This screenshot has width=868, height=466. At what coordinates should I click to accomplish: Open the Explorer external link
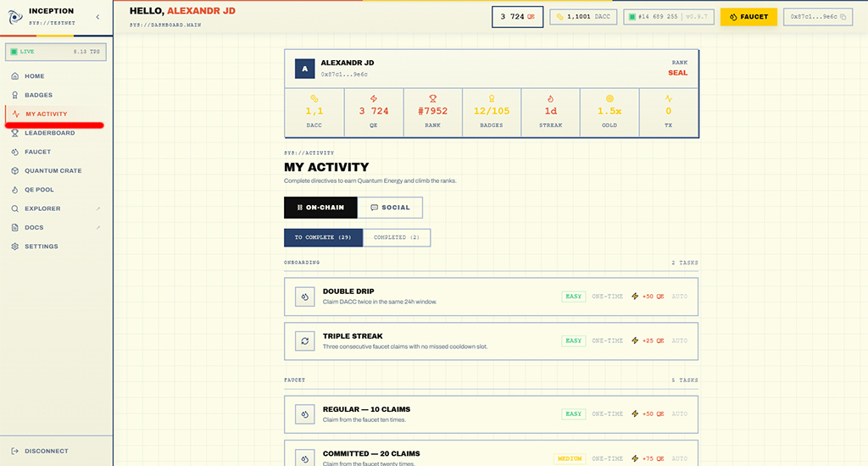pos(42,208)
